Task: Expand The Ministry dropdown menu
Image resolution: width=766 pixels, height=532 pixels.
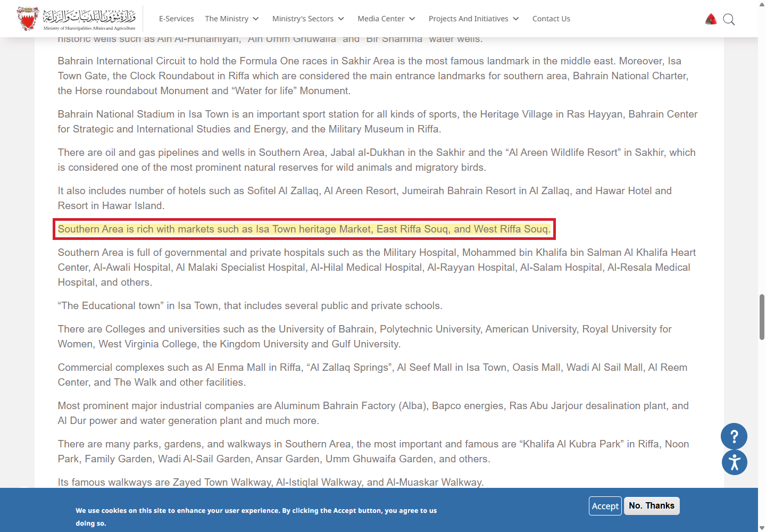Action: (x=232, y=19)
